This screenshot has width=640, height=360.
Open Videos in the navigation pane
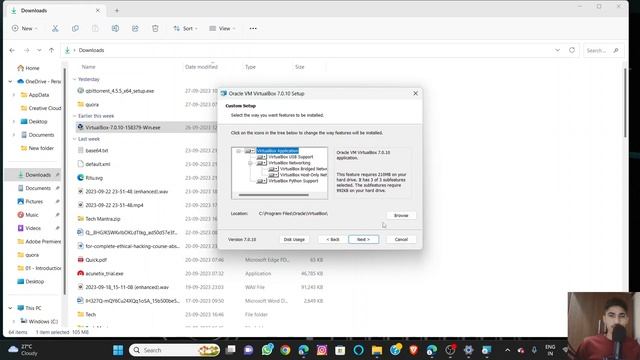(33, 228)
